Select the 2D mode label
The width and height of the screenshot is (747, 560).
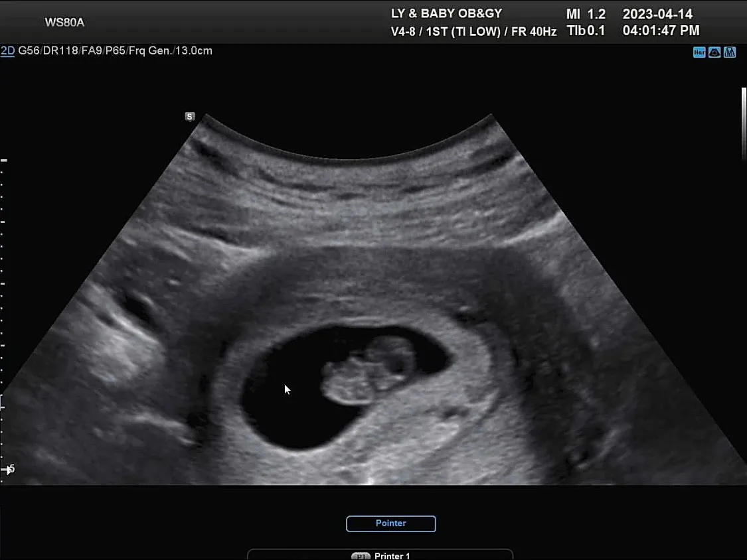(7, 50)
